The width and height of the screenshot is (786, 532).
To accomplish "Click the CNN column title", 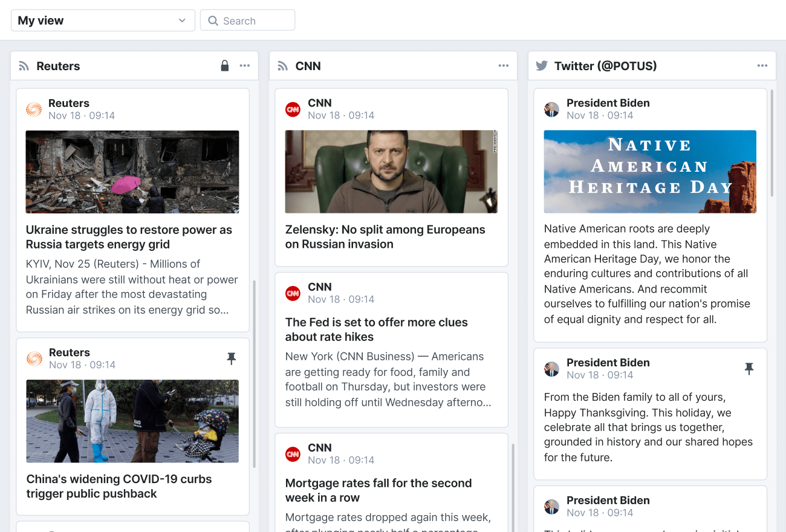I will [x=308, y=66].
